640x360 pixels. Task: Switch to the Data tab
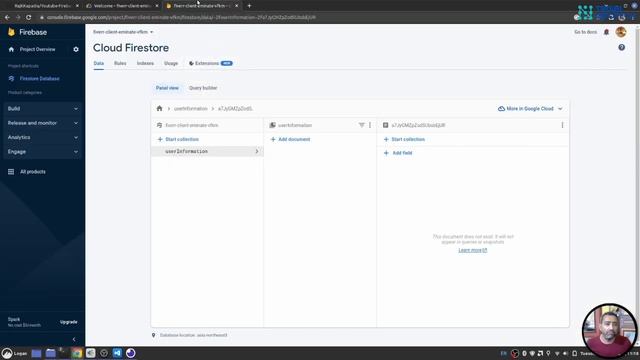[99, 63]
